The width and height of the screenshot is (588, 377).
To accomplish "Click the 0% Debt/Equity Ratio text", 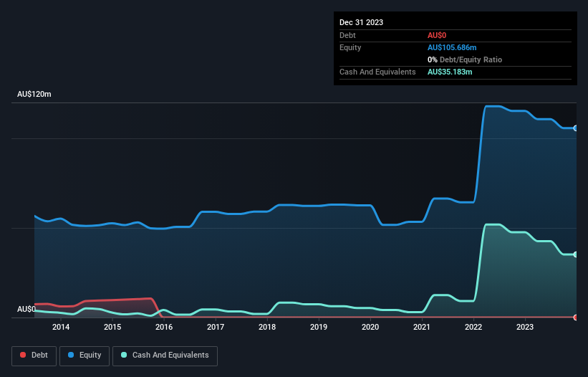I will [465, 59].
